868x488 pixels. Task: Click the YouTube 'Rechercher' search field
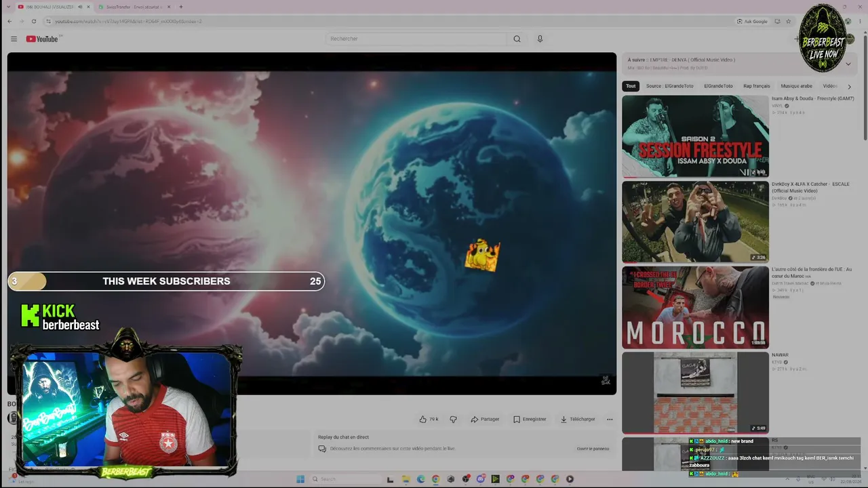point(417,39)
